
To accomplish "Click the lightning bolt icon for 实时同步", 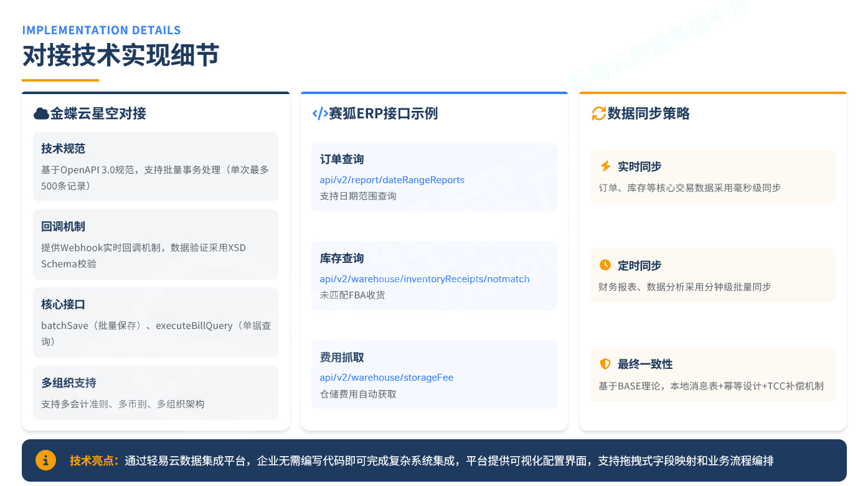I will (x=605, y=166).
